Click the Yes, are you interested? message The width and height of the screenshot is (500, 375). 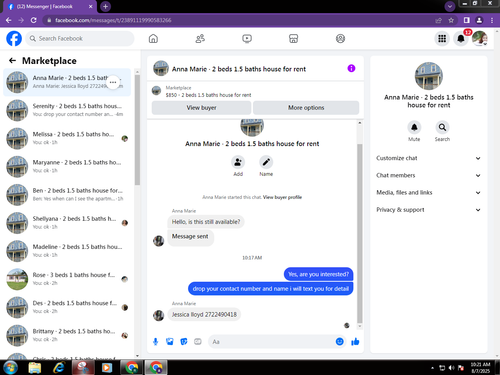point(318,274)
